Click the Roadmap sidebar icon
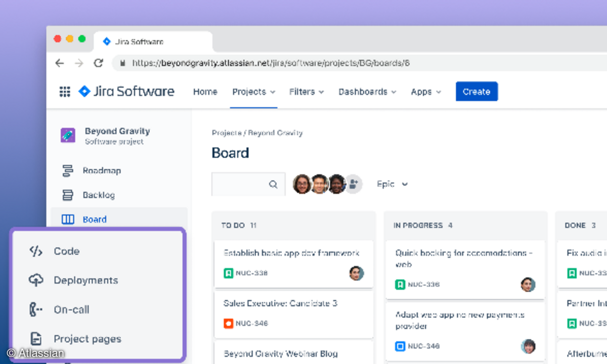 (x=67, y=171)
